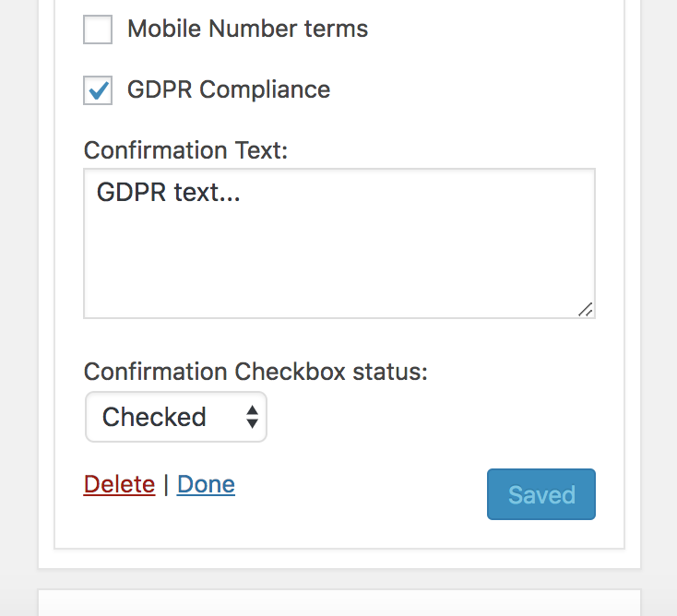Click the up-down arrows of Checked select
The height and width of the screenshot is (616, 677).
252,417
